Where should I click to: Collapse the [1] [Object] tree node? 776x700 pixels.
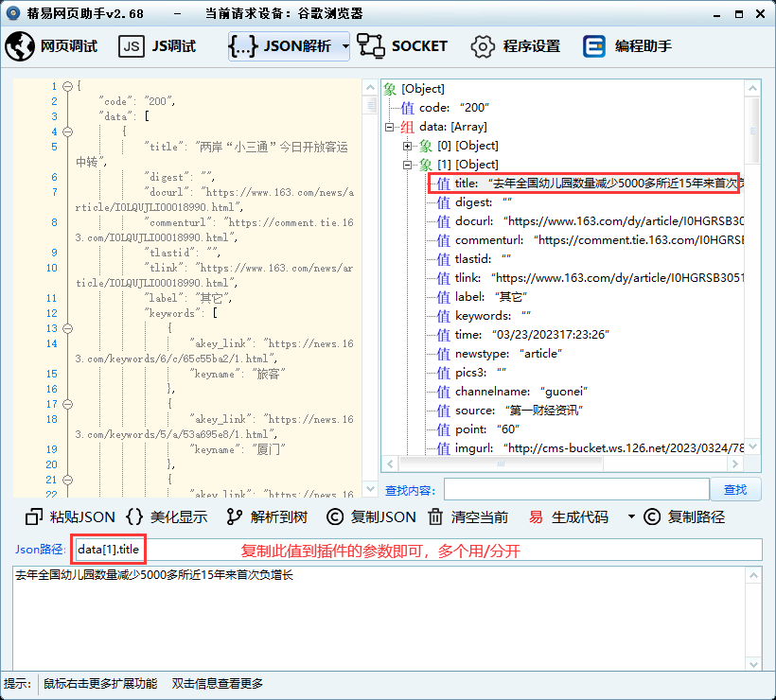(408, 165)
